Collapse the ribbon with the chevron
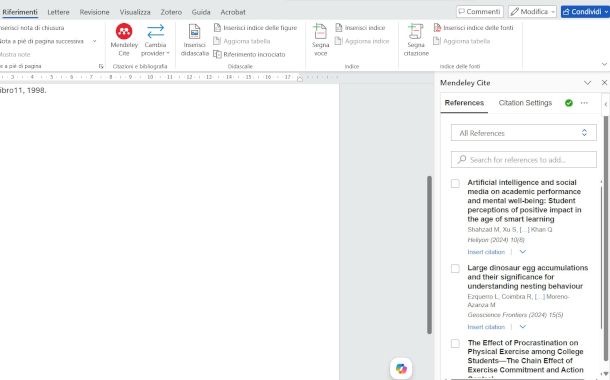Screen dimensions: 610x380 [x=604, y=64]
